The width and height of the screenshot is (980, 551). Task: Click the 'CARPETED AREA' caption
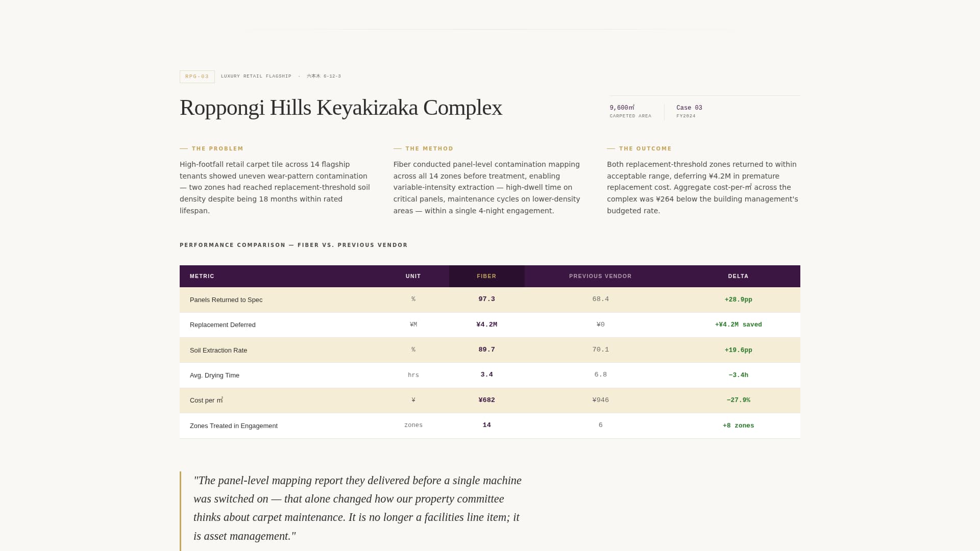[630, 116]
